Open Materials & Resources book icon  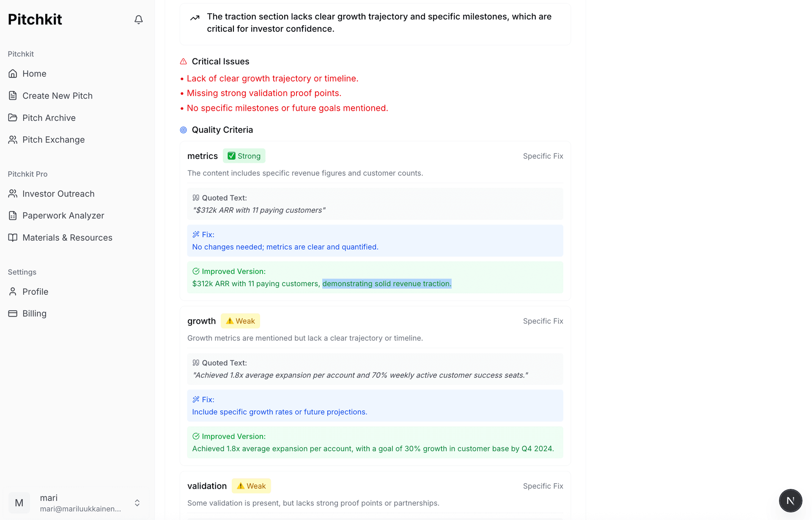click(x=13, y=238)
